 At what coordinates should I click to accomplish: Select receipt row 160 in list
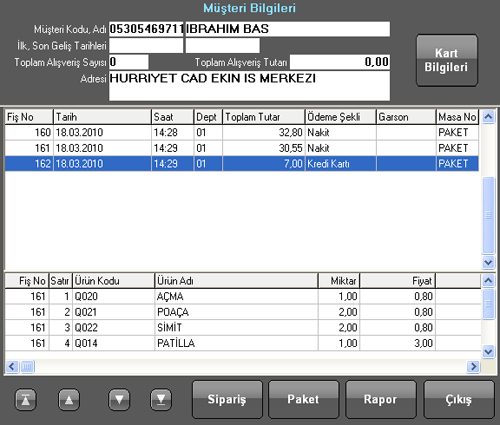242,133
